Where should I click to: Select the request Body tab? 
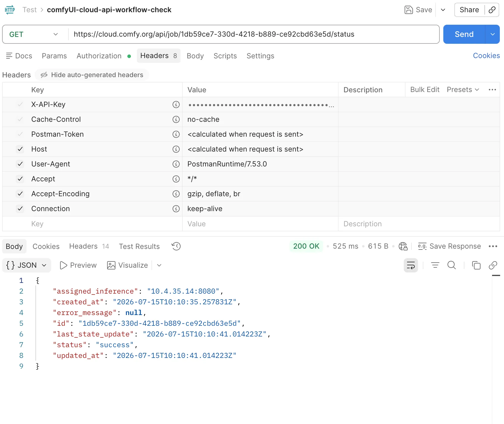click(195, 56)
